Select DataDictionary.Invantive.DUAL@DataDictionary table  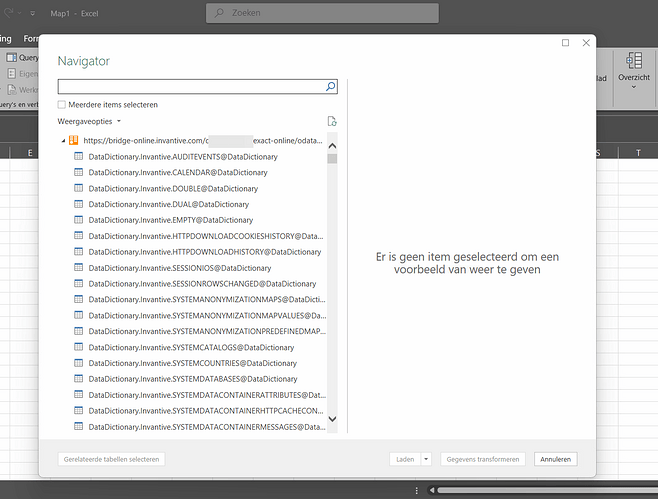click(x=169, y=204)
